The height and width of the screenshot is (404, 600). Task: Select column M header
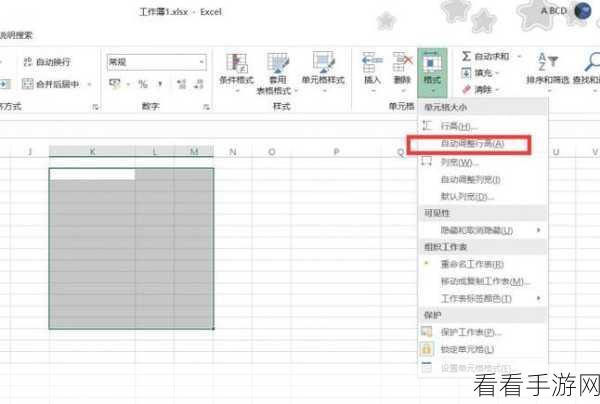coord(194,152)
